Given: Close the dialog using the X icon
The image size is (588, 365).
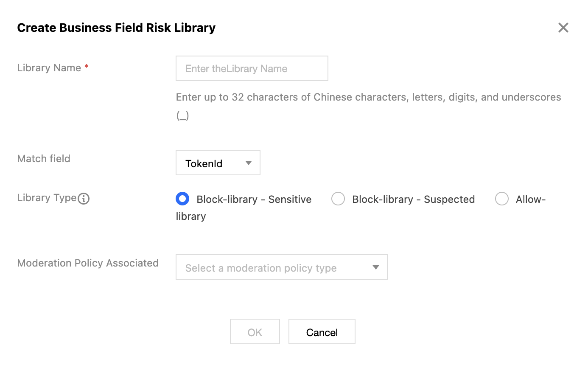Looking at the screenshot, I should tap(563, 28).
